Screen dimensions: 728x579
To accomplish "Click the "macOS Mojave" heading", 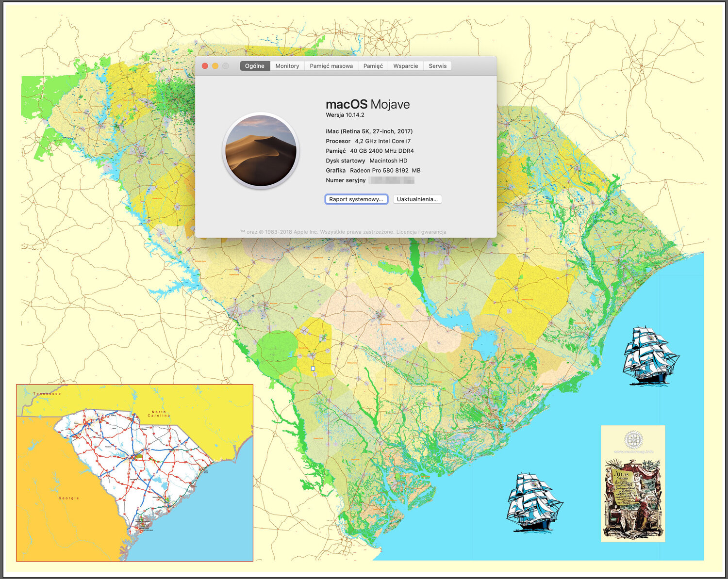I will tap(368, 104).
